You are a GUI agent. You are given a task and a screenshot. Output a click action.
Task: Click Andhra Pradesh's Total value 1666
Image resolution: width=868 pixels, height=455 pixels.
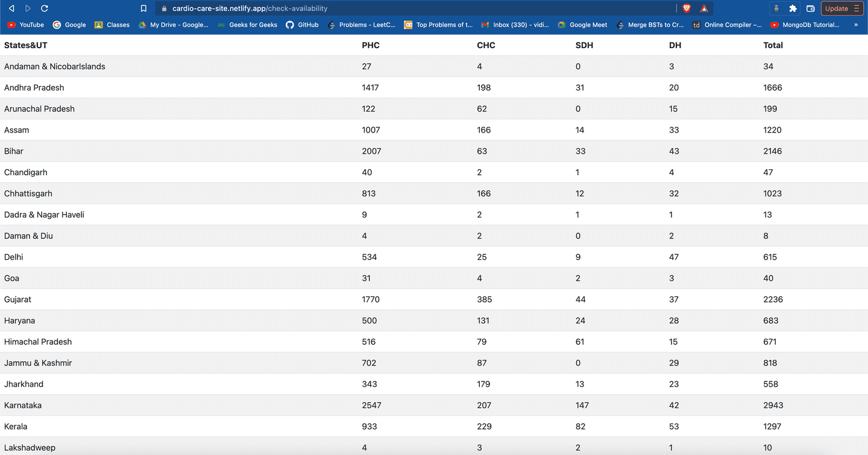pyautogui.click(x=773, y=87)
